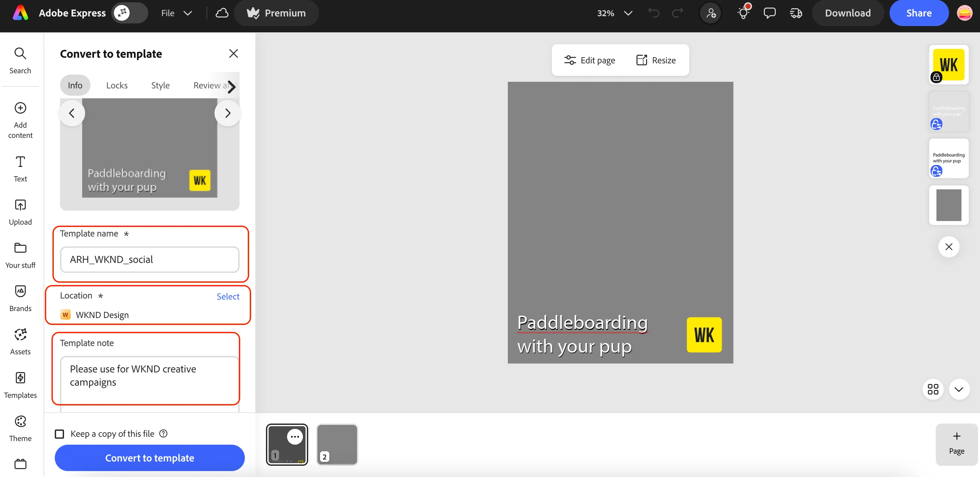Select page 2 thumbnail in the filmstrip
Image resolution: width=980 pixels, height=477 pixels.
point(337,445)
